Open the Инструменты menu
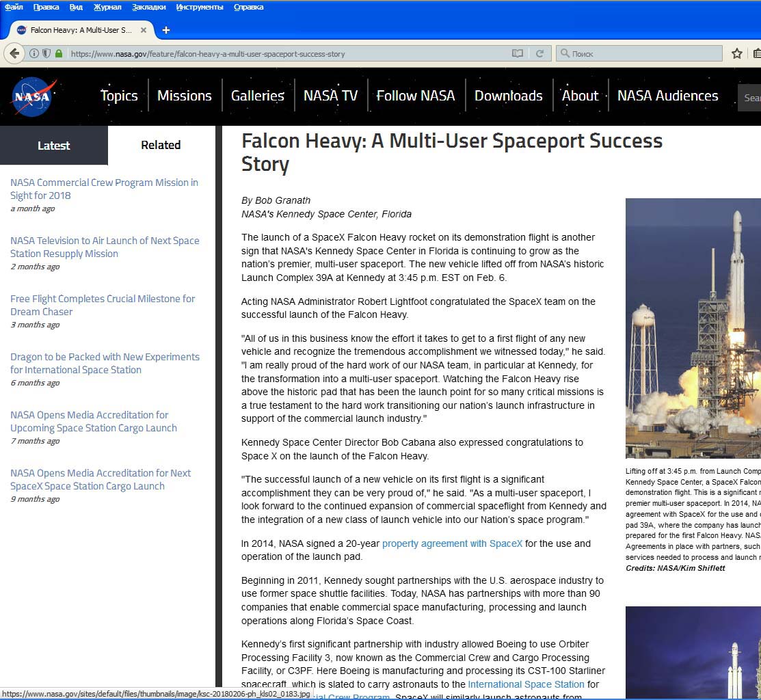This screenshot has width=761, height=700. click(x=200, y=7)
